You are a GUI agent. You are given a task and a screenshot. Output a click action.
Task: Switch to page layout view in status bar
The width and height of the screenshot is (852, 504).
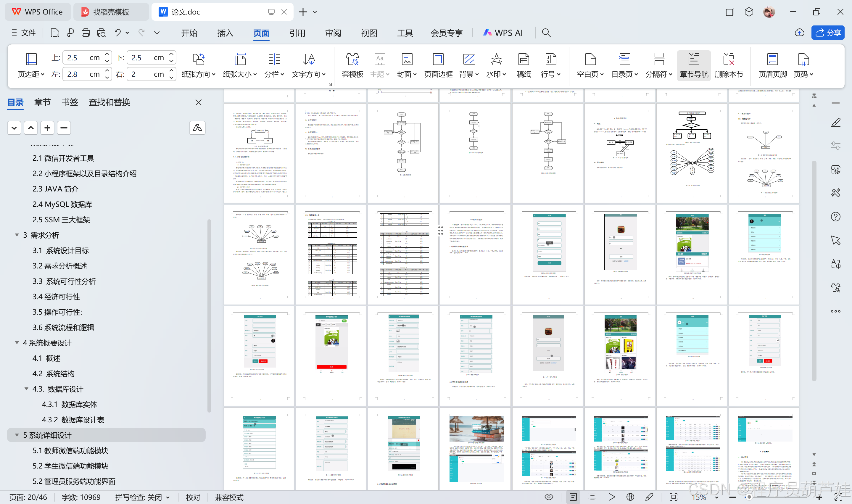573,497
